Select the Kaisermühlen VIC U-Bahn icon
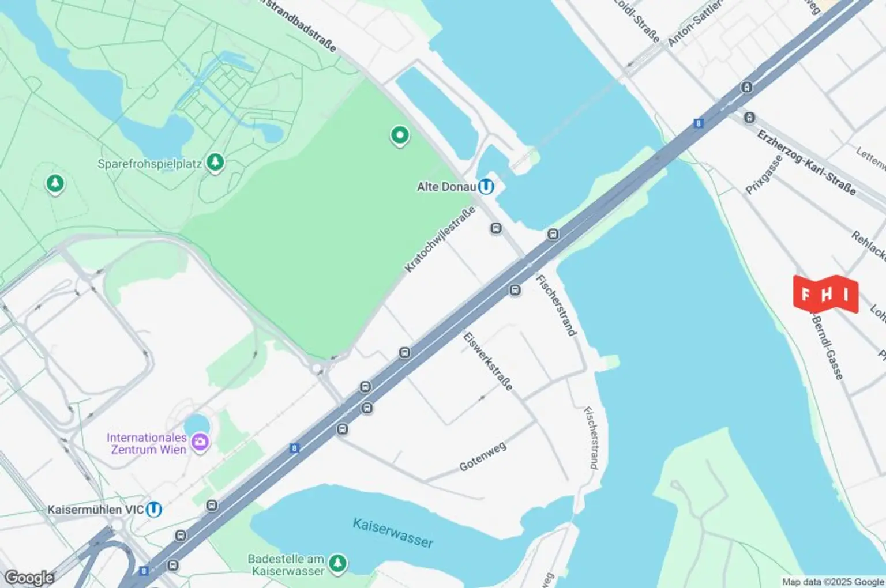Image resolution: width=886 pixels, height=588 pixels. (x=153, y=510)
